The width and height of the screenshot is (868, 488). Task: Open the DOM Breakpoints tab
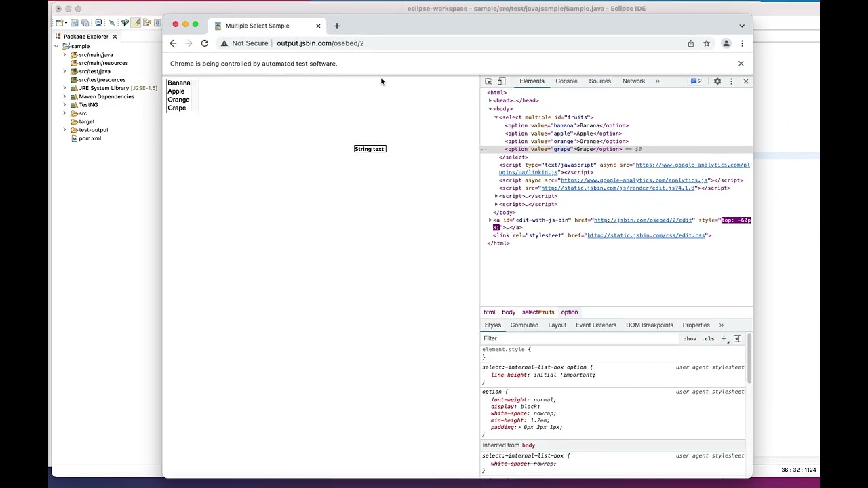pos(650,325)
